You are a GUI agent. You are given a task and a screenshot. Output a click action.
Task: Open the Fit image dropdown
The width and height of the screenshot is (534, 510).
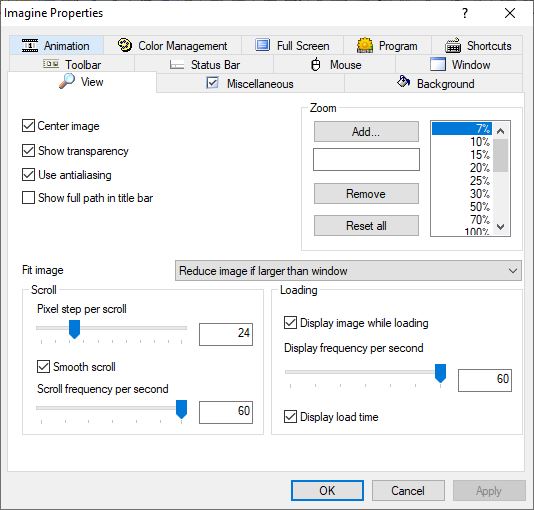(x=348, y=271)
